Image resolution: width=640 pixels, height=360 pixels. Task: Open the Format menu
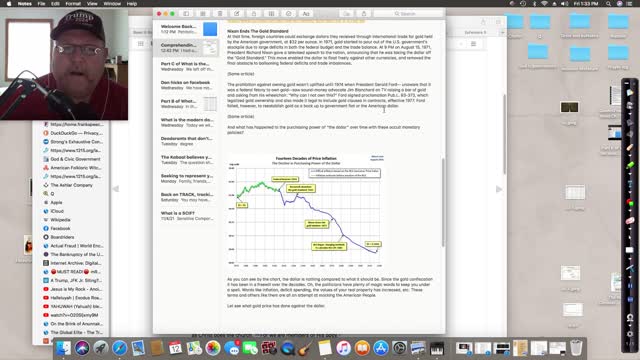pyautogui.click(x=73, y=4)
